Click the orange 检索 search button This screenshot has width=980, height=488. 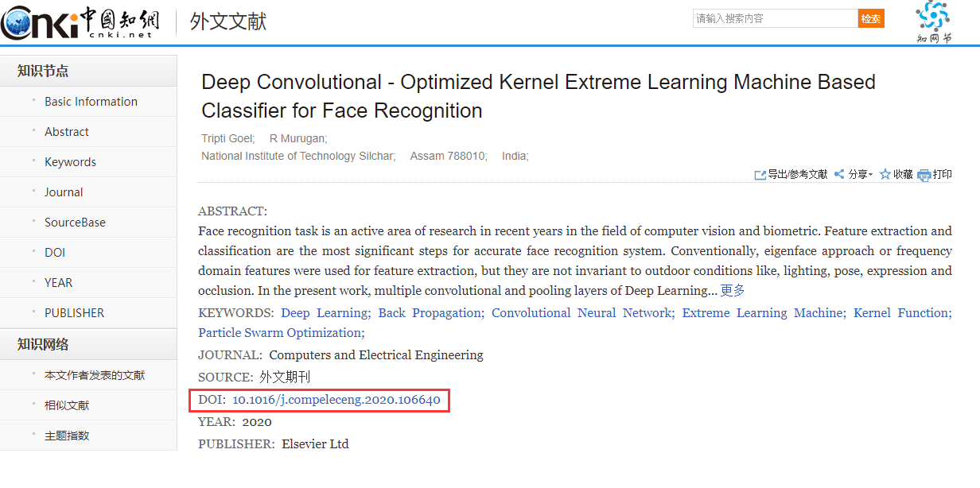(871, 19)
